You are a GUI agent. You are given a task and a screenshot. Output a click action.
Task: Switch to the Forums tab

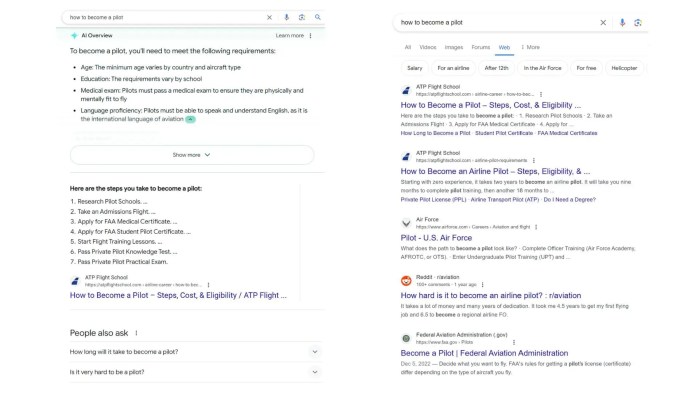click(x=481, y=47)
